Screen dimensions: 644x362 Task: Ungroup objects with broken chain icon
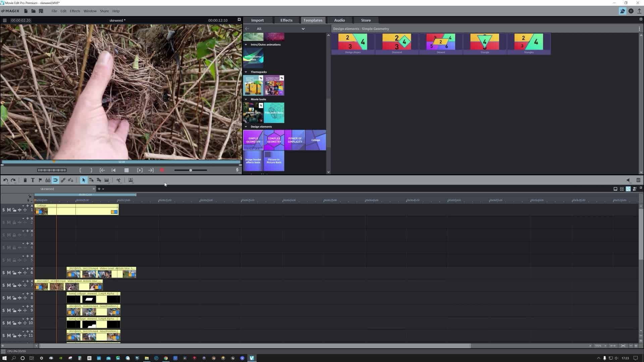(x=70, y=180)
